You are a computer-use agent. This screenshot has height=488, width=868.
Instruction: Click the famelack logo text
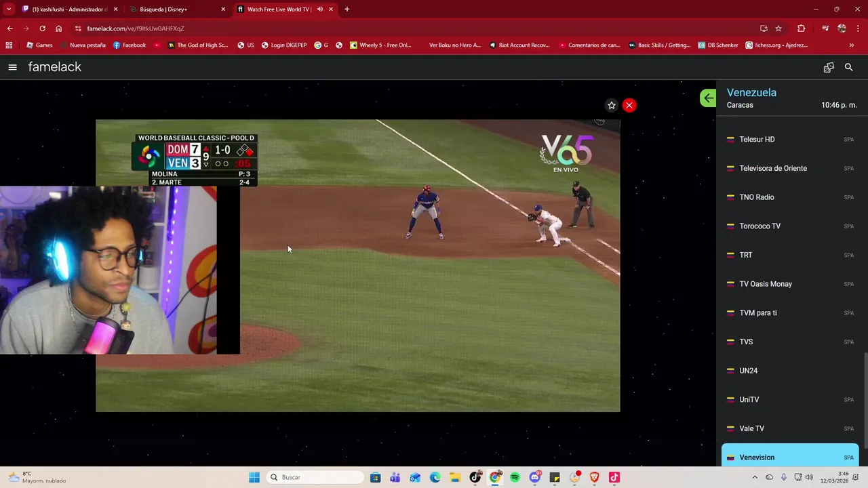[55, 67]
